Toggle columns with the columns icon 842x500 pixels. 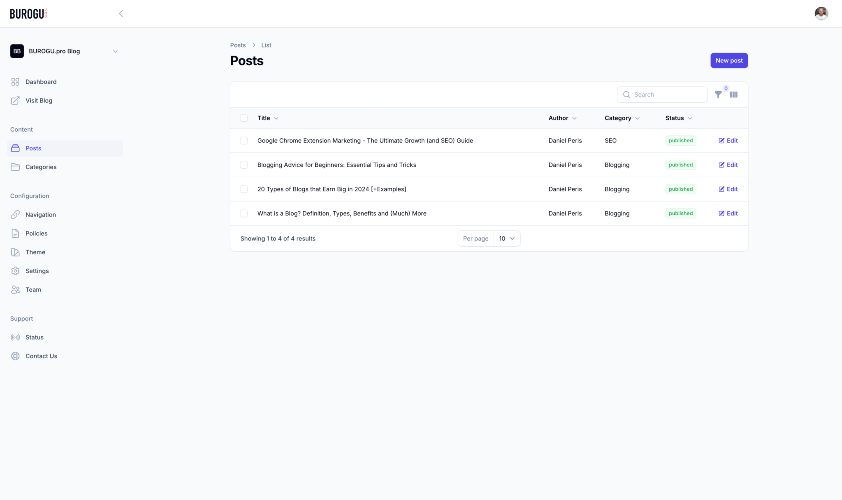click(734, 95)
